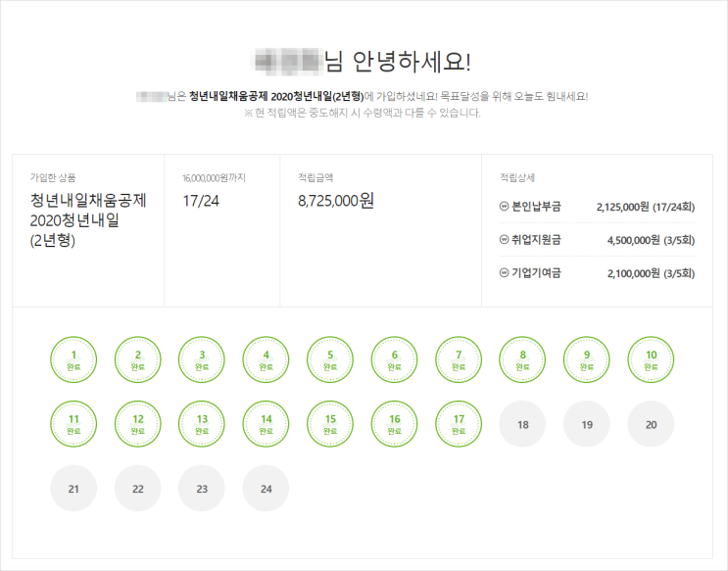Click the 청년내일채움공제 2020청년내일 (2년형) product name
Viewport: 728px width, 571px height.
88,220
